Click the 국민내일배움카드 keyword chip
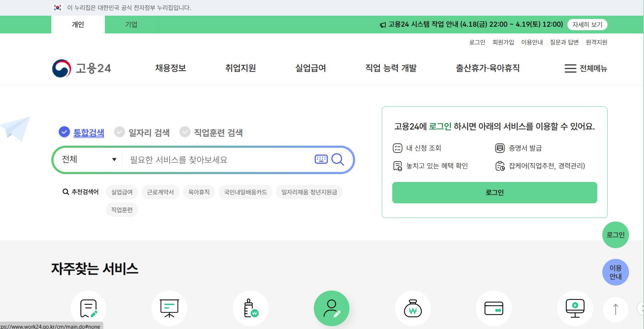Viewport: 644px width, 329px height. 245,192
